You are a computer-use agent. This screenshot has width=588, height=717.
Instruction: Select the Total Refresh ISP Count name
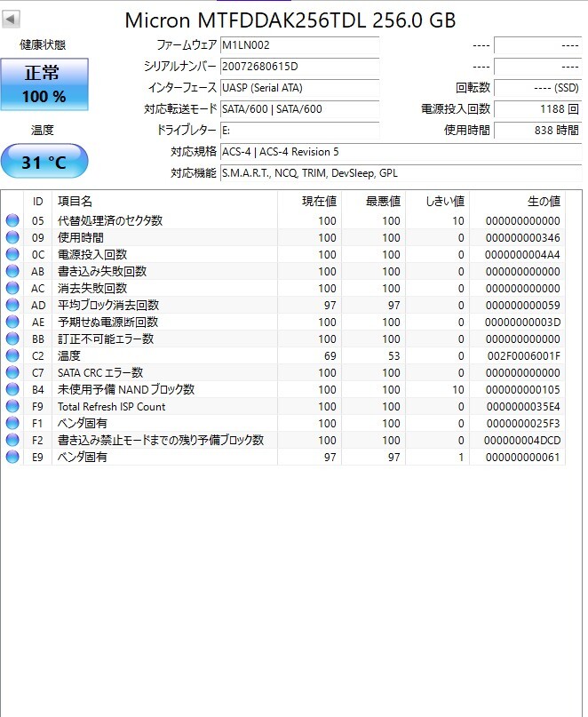112,407
